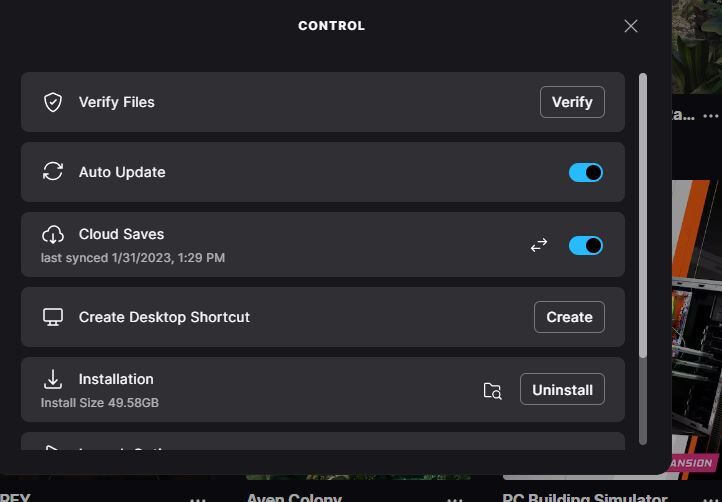The width and height of the screenshot is (722, 502).
Task: Click the CONTROL dialog title
Action: click(332, 26)
